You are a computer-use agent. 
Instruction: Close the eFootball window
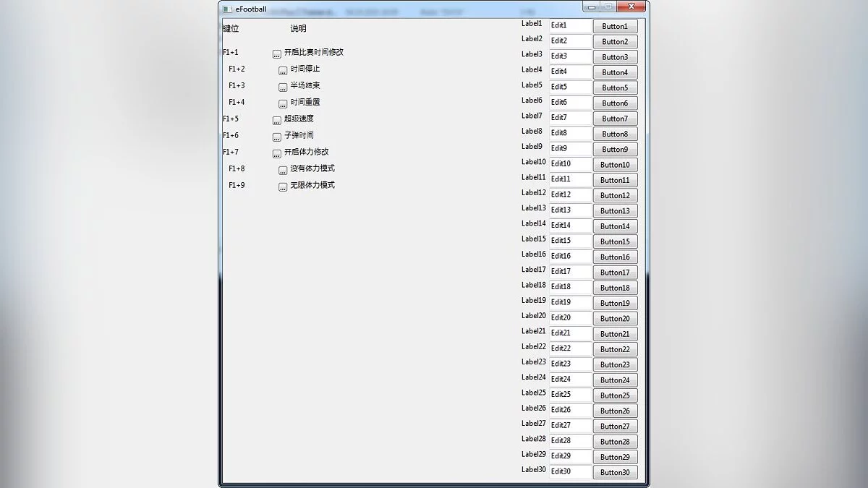tap(631, 7)
